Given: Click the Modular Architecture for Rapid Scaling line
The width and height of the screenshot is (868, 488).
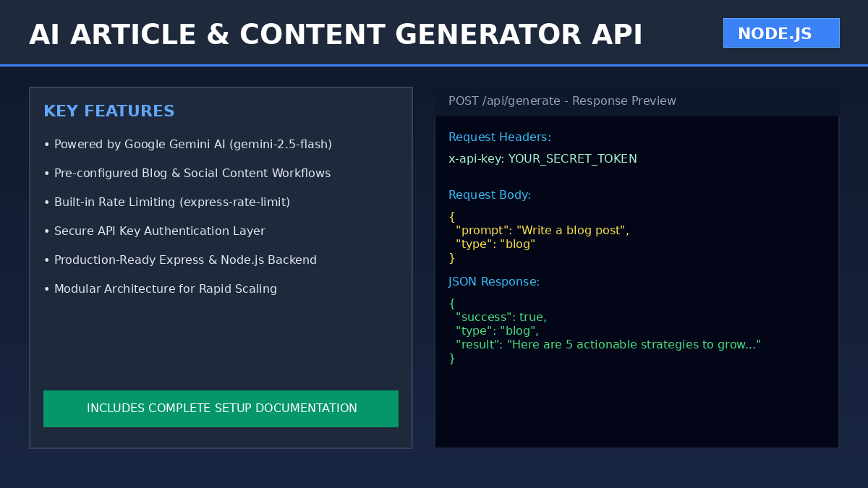Looking at the screenshot, I should (x=161, y=289).
